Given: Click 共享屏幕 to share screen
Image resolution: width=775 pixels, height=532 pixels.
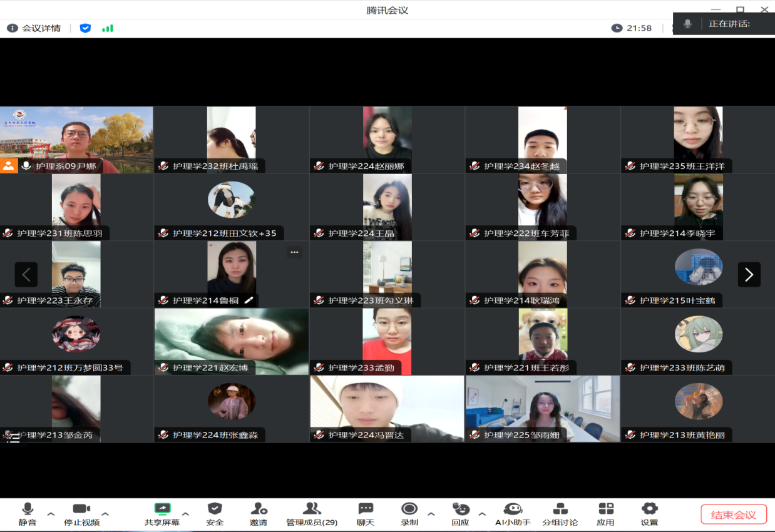Looking at the screenshot, I should pos(162,509).
